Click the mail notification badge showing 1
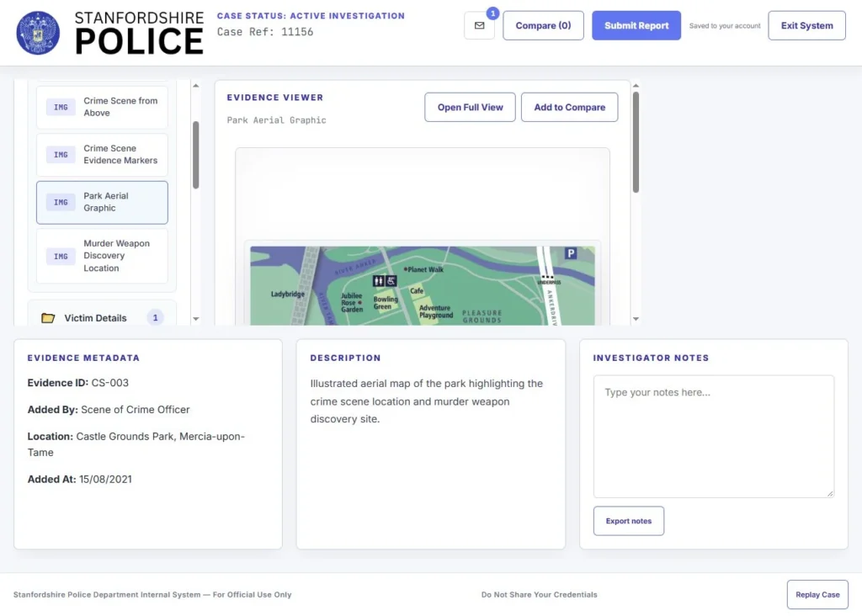 tap(492, 13)
